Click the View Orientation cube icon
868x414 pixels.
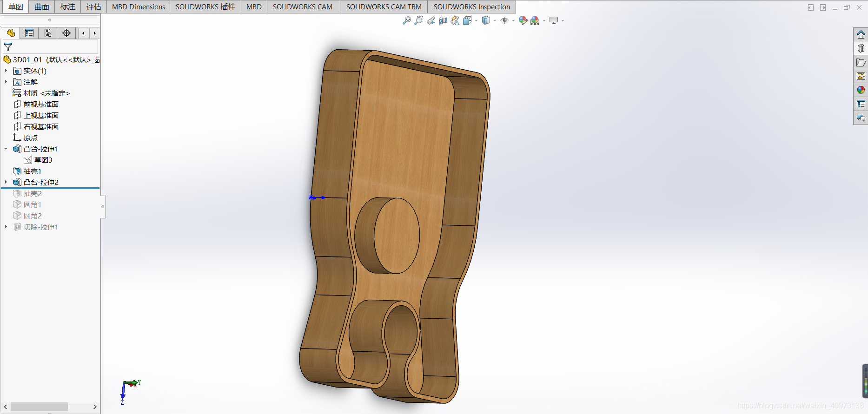click(468, 20)
